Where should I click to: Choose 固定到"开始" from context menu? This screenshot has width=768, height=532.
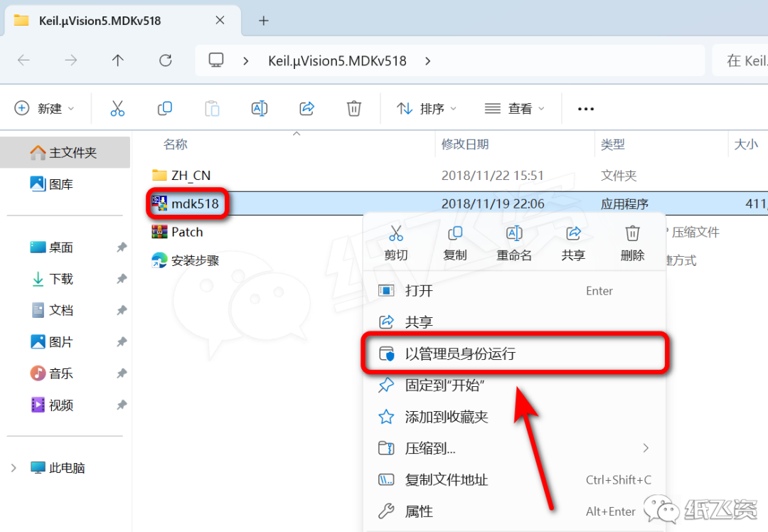click(x=514, y=385)
